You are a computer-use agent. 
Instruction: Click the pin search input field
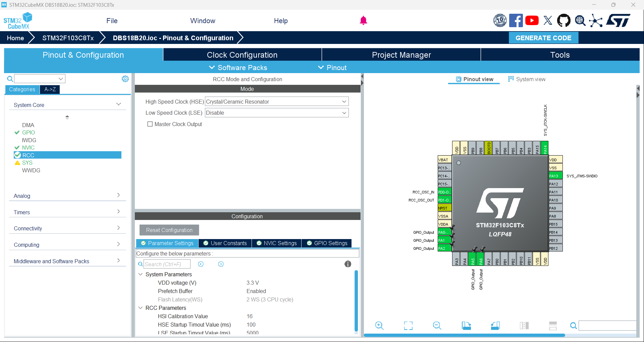coord(607,326)
